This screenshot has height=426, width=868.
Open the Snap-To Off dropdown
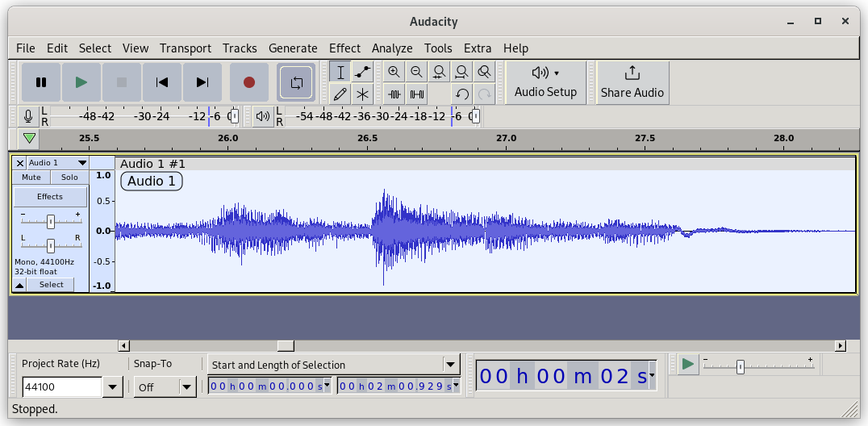point(165,386)
